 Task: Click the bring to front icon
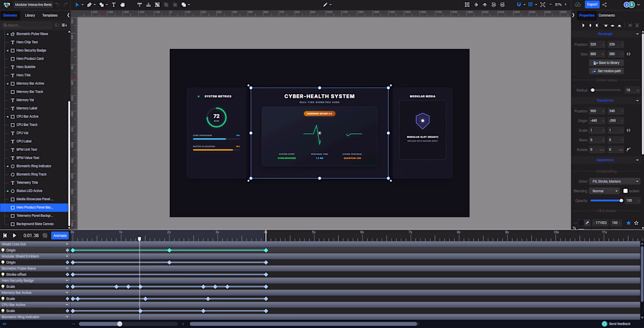point(140,5)
